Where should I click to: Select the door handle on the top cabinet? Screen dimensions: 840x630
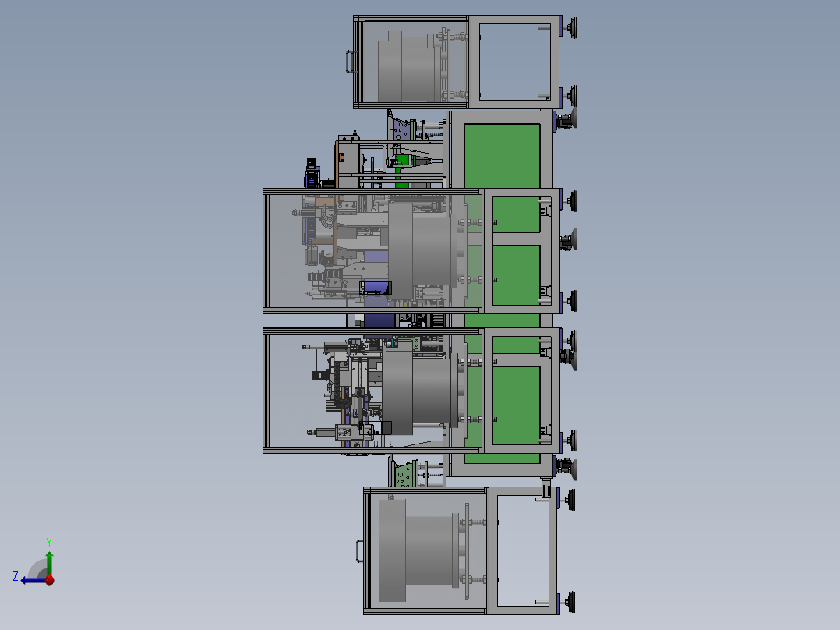351,62
